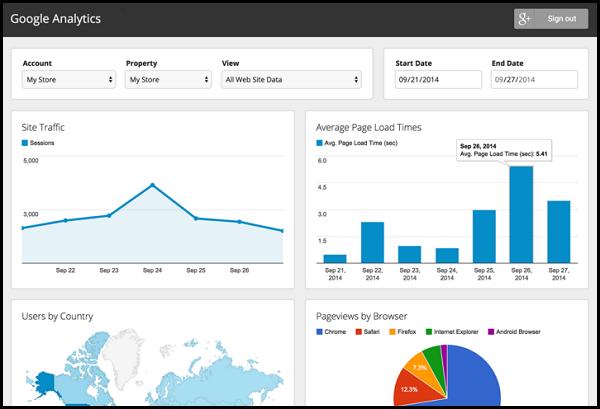600x409 pixels.
Task: Focus the End Date field
Action: coord(534,80)
